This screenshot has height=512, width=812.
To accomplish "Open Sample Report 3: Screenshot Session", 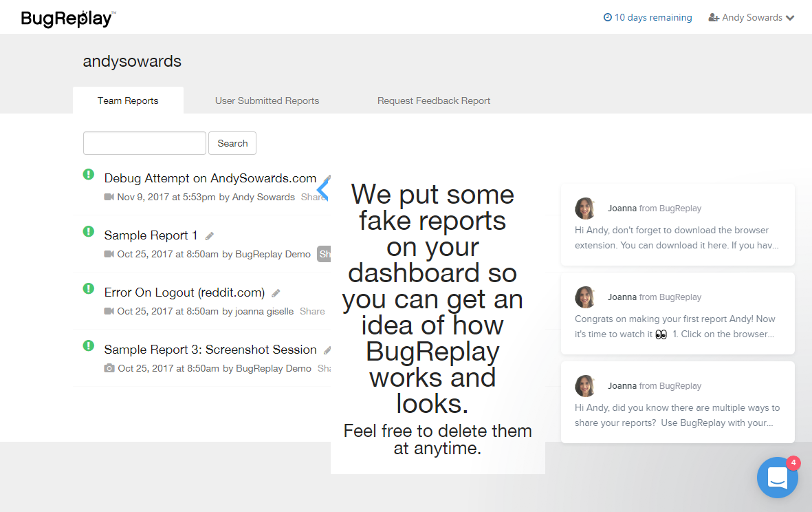I will (x=210, y=350).
